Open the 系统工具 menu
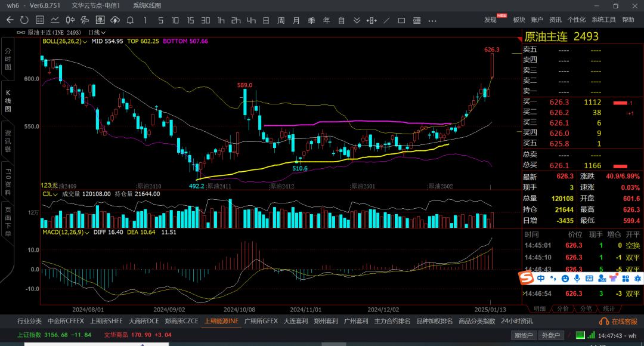Screen dimensions: 644x346 [x=603, y=20]
